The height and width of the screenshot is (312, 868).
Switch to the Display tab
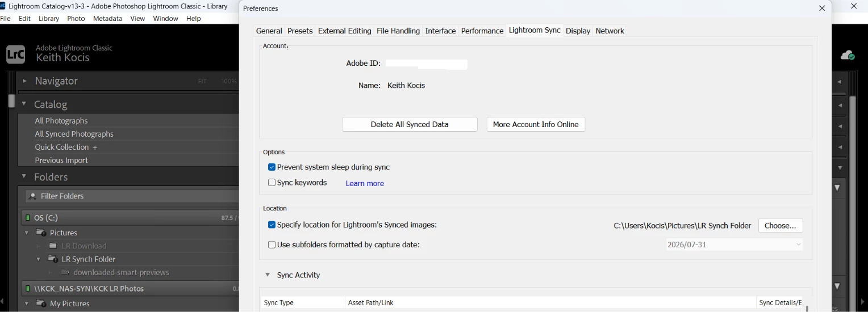[578, 31]
